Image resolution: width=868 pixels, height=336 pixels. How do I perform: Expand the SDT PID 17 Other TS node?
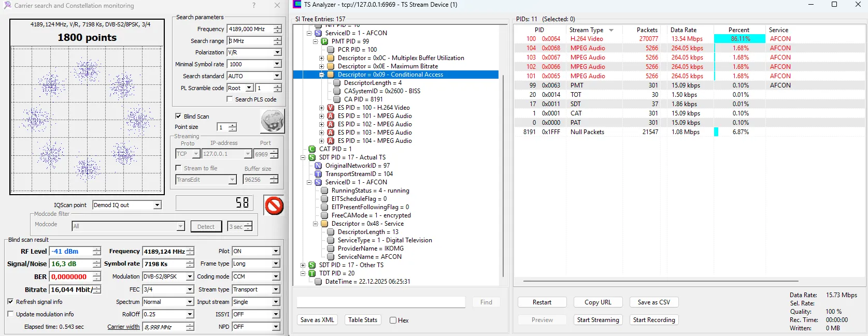[303, 265]
